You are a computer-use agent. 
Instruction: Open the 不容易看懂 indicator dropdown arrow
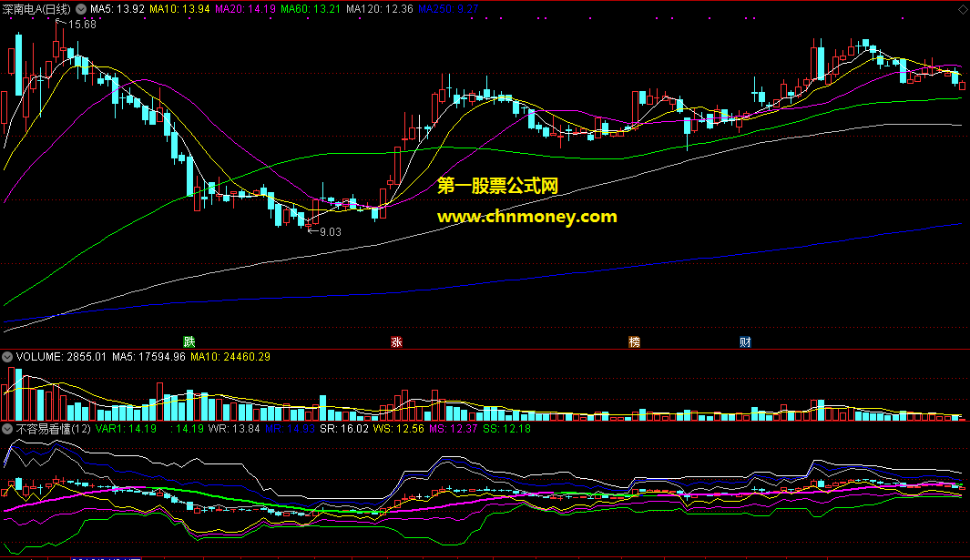tap(7, 429)
